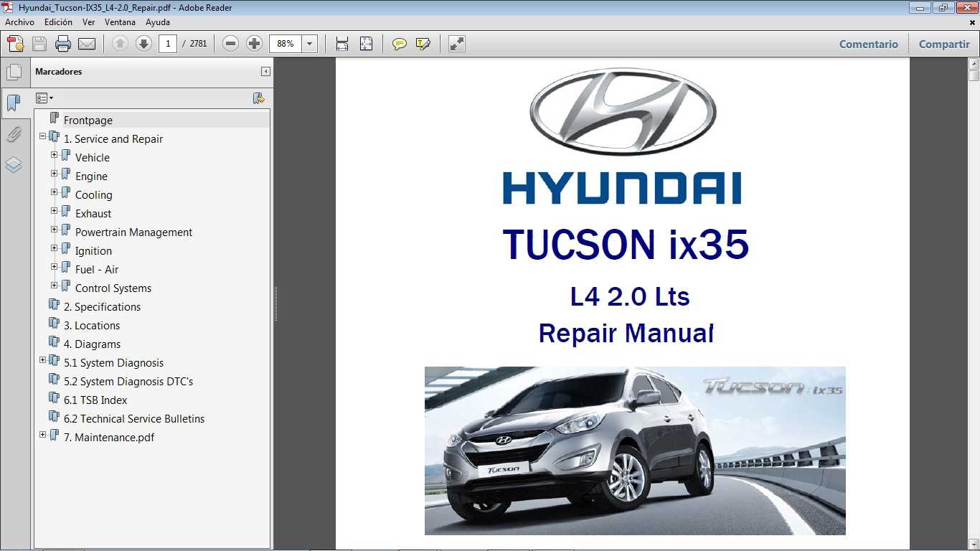
Task: Select the highlight text tool
Action: click(423, 44)
